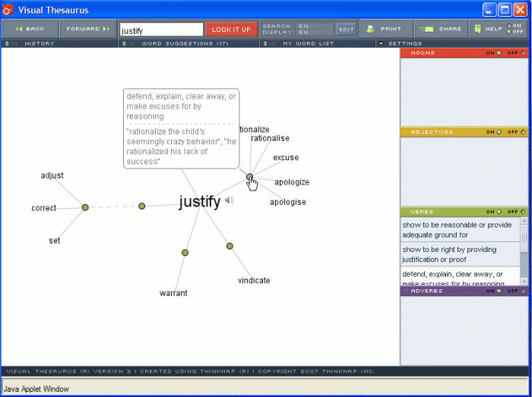The width and height of the screenshot is (532, 397).
Task: Click the speaker pronunciation icon beside justify
Action: 230,200
